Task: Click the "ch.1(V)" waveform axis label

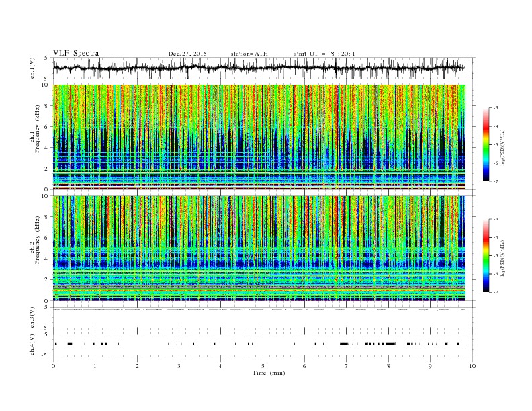Action: [x=32, y=68]
